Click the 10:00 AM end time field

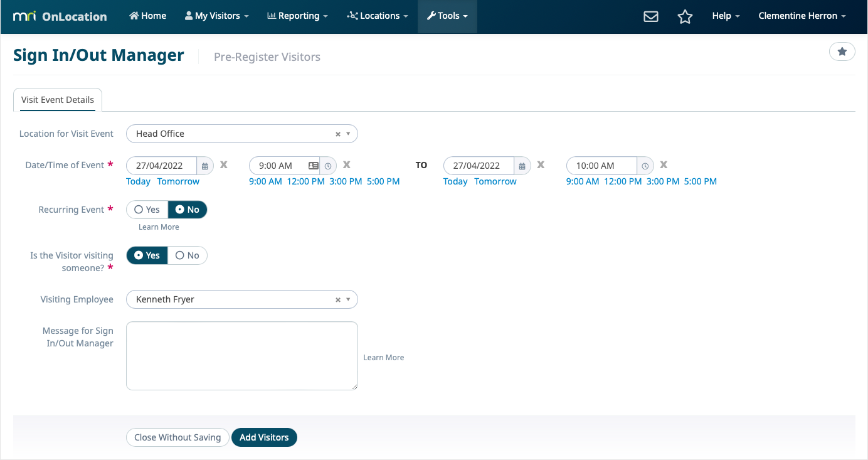click(x=602, y=166)
